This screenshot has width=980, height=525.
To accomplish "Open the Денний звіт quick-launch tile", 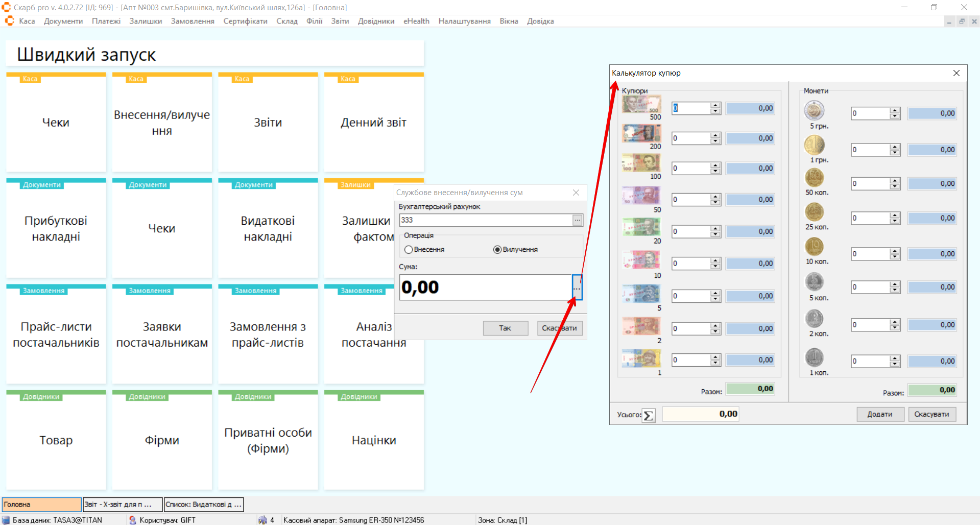I will tap(374, 123).
